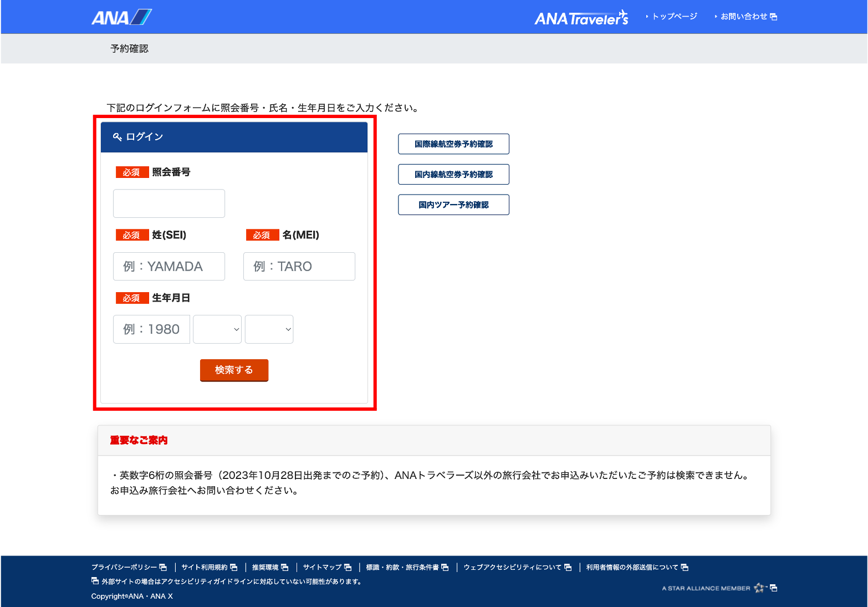This screenshot has width=868, height=607.
Task: Click 国際線航空券予約確認 button
Action: [x=453, y=144]
